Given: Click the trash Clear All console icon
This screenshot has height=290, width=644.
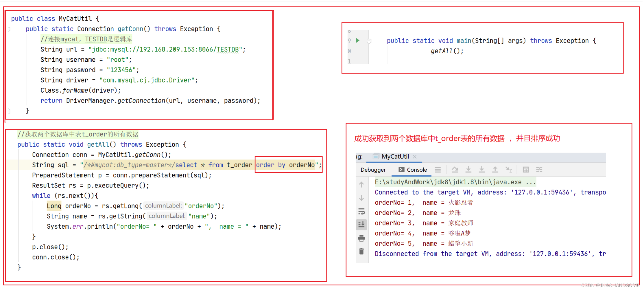Looking at the screenshot, I should pos(361,252).
